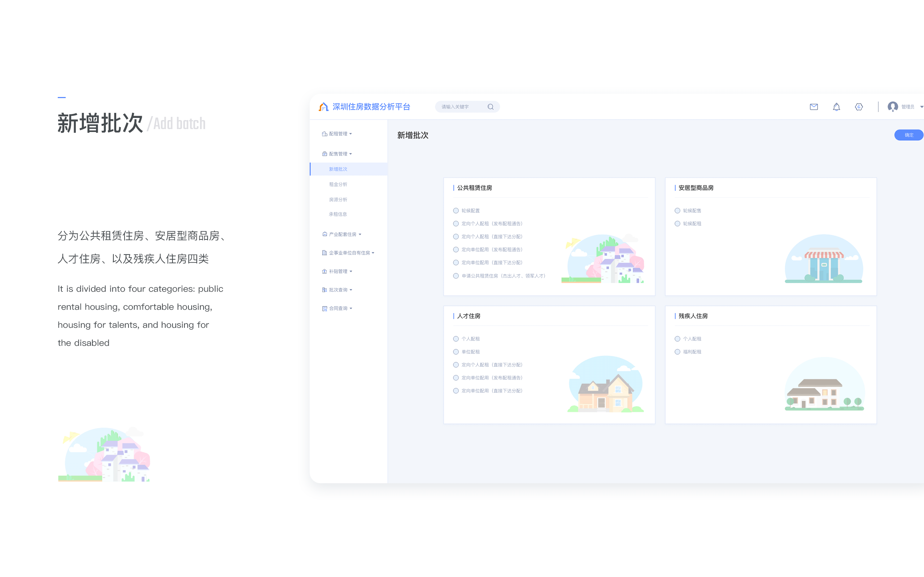Viewport: 924px width, 577px height.
Task: Select 轮候配售 radio under 安居型商品房
Action: coord(677,211)
